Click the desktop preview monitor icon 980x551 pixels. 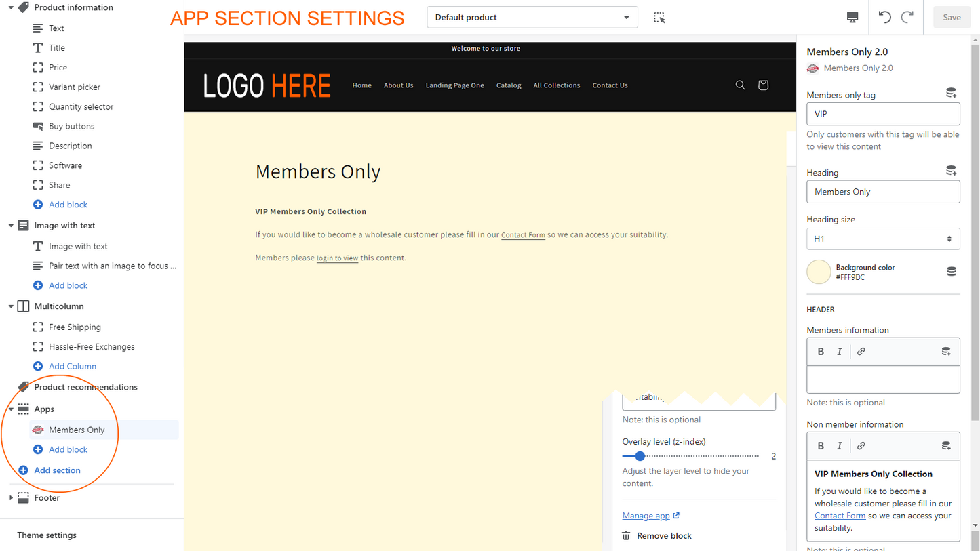852,17
